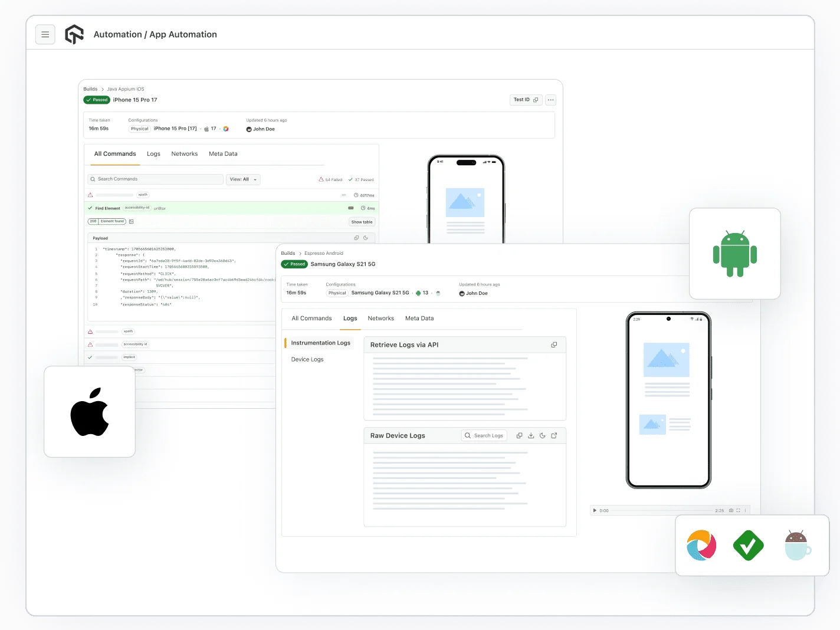840x630 pixels.
Task: Open the hamburger menu in the header
Action: [x=45, y=35]
